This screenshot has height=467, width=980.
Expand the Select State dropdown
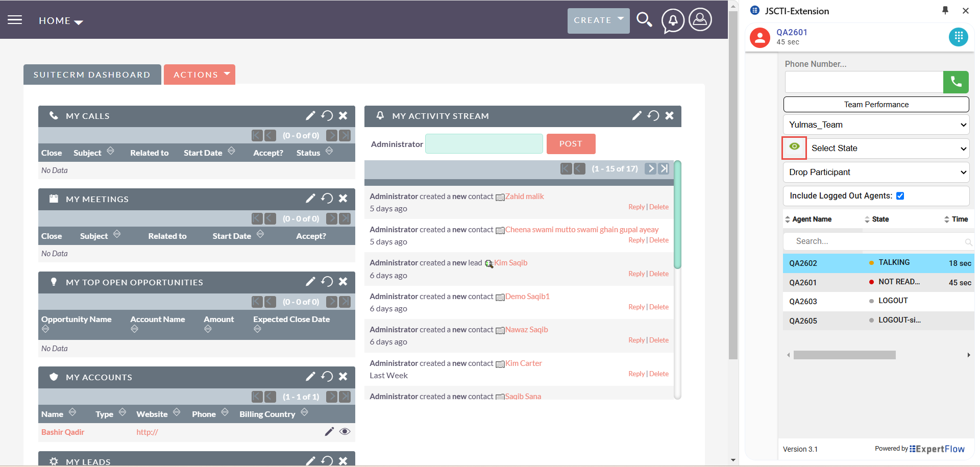pyautogui.click(x=887, y=149)
